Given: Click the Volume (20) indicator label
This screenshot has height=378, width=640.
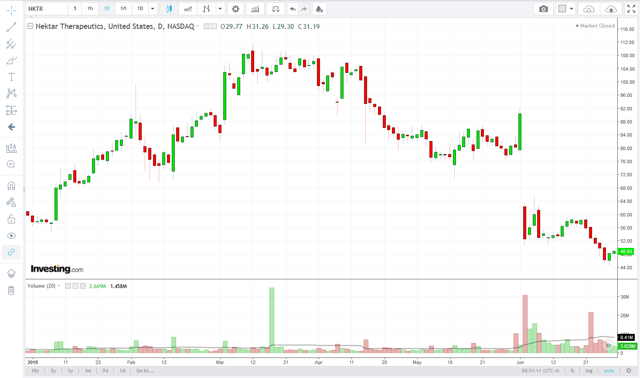Looking at the screenshot, I should pos(41,286).
